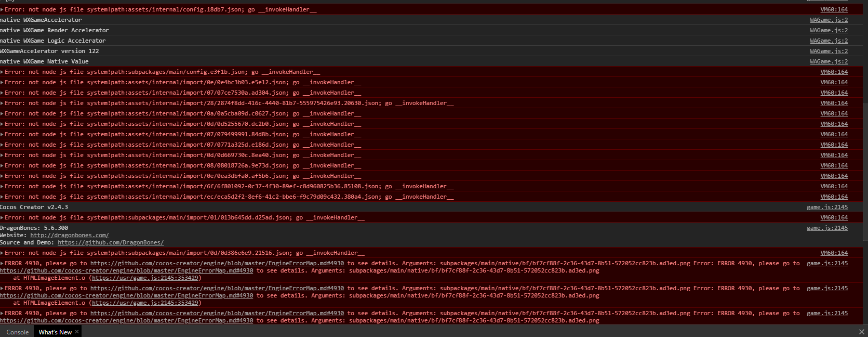Close the bottom drawer panel
The width and height of the screenshot is (868, 337).
pyautogui.click(x=861, y=331)
